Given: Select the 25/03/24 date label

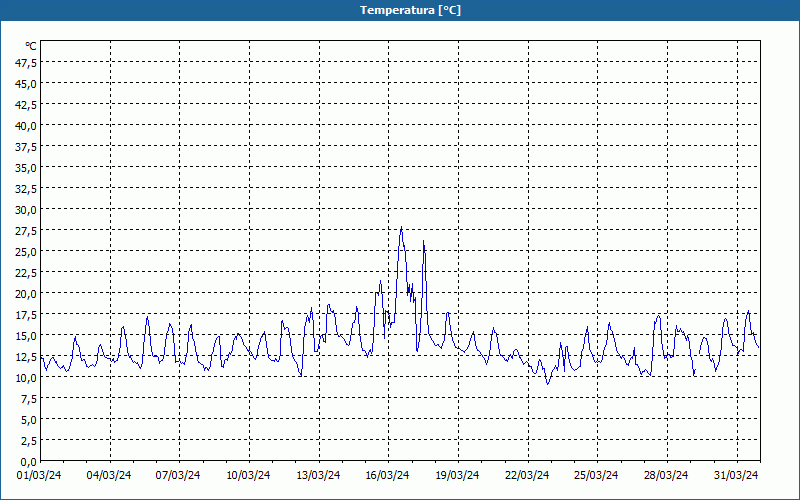Looking at the screenshot, I should [596, 476].
